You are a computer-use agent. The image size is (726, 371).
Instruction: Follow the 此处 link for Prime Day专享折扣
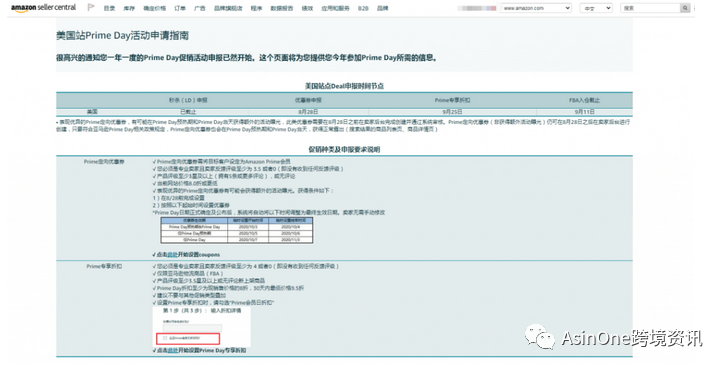click(x=172, y=351)
